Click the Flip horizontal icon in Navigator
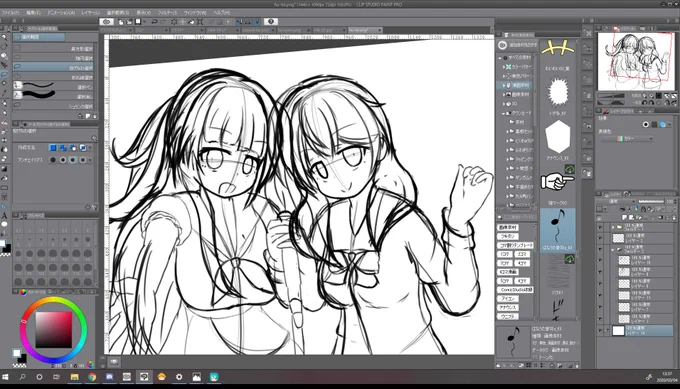The width and height of the screenshot is (680, 389). click(666, 103)
